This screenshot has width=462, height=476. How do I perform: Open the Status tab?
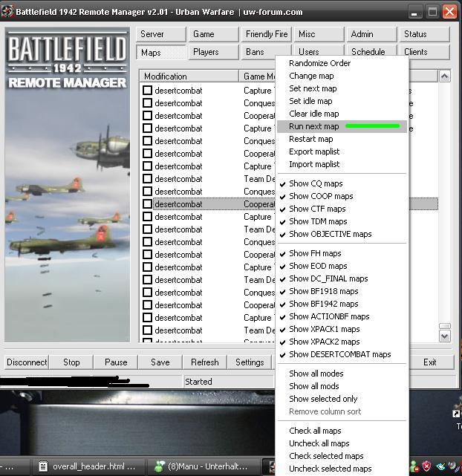coord(425,34)
